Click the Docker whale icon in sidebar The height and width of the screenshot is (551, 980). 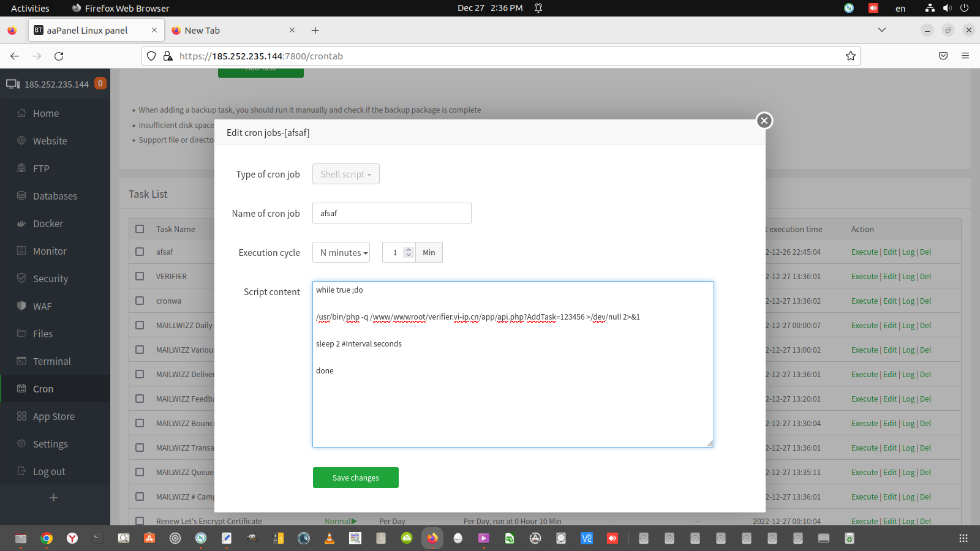click(22, 223)
